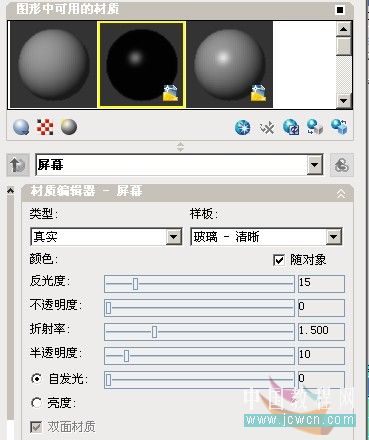The image size is (369, 440).
Task: Create new material star icon
Action: pos(243,127)
